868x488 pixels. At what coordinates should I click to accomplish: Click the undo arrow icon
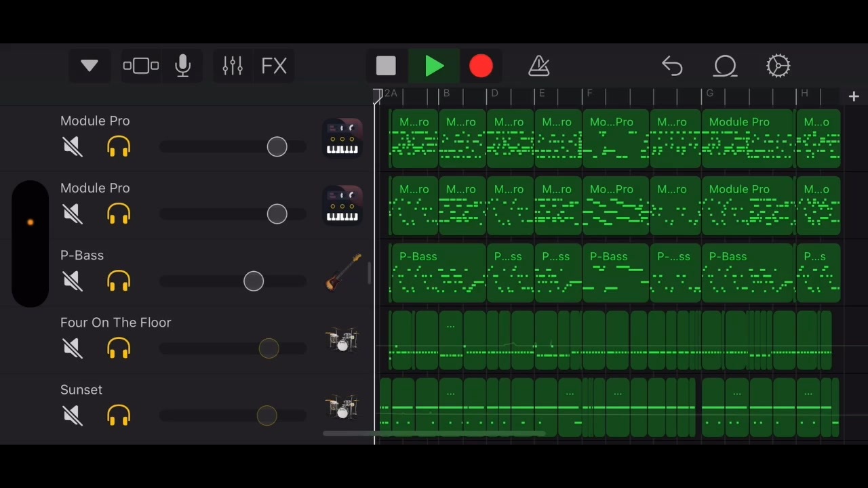point(672,66)
